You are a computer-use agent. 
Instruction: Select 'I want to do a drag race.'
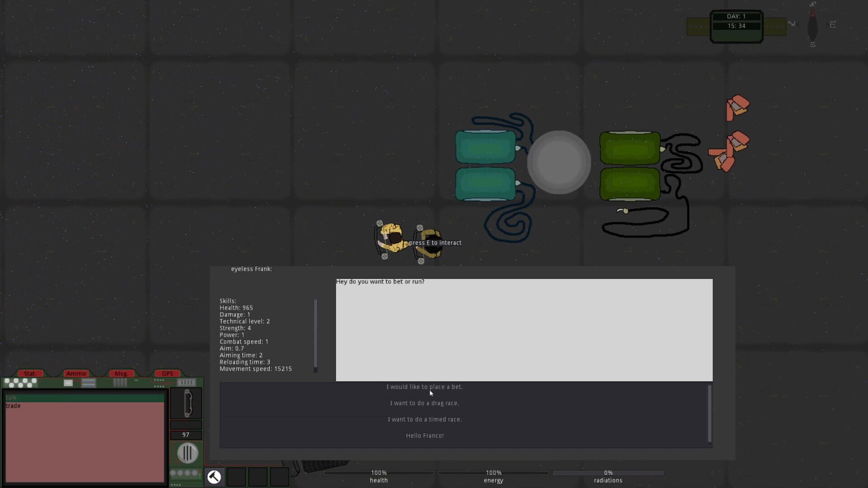pos(424,403)
